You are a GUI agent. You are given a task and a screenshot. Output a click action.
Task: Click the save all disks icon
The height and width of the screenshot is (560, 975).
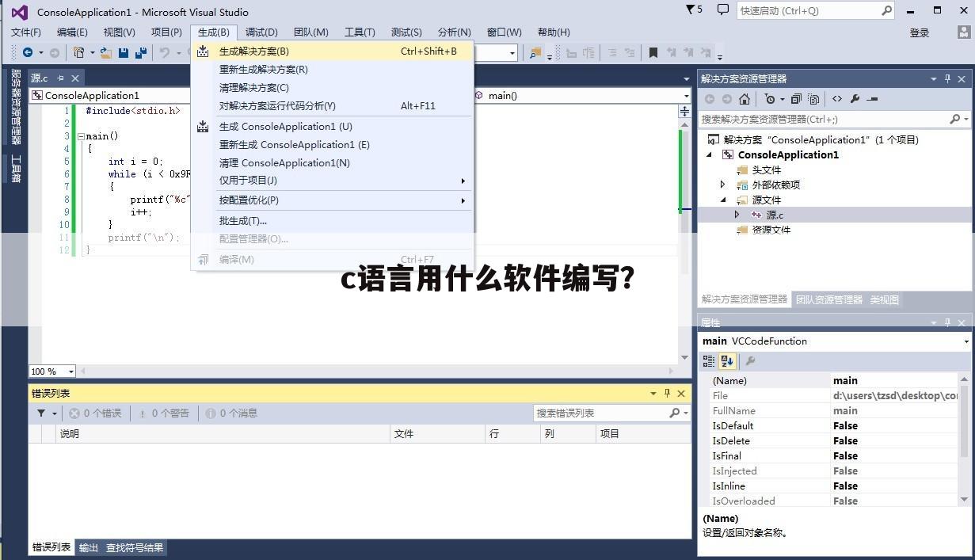[141, 53]
